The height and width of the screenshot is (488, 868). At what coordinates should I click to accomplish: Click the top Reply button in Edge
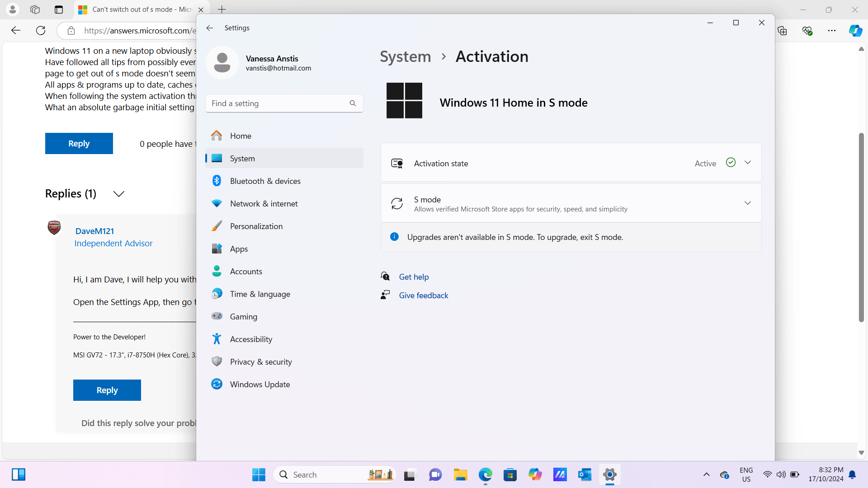[x=79, y=143]
